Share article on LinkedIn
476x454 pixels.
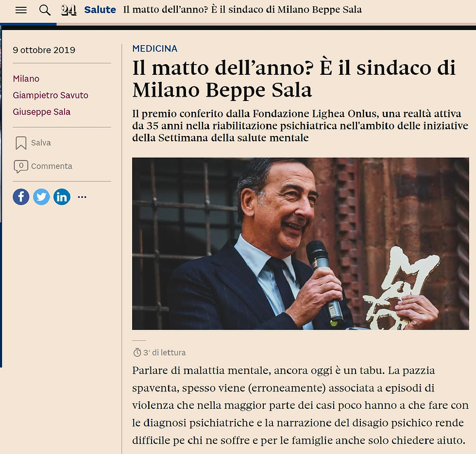(x=62, y=197)
